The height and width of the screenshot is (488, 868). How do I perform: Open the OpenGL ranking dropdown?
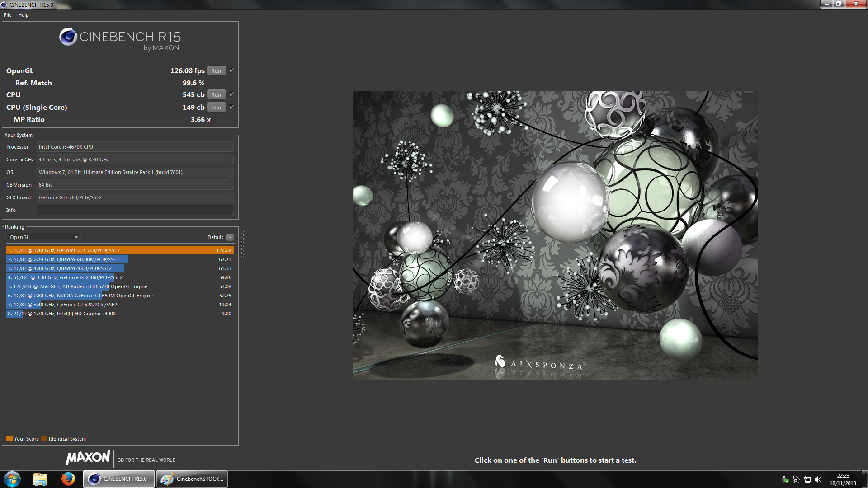44,237
